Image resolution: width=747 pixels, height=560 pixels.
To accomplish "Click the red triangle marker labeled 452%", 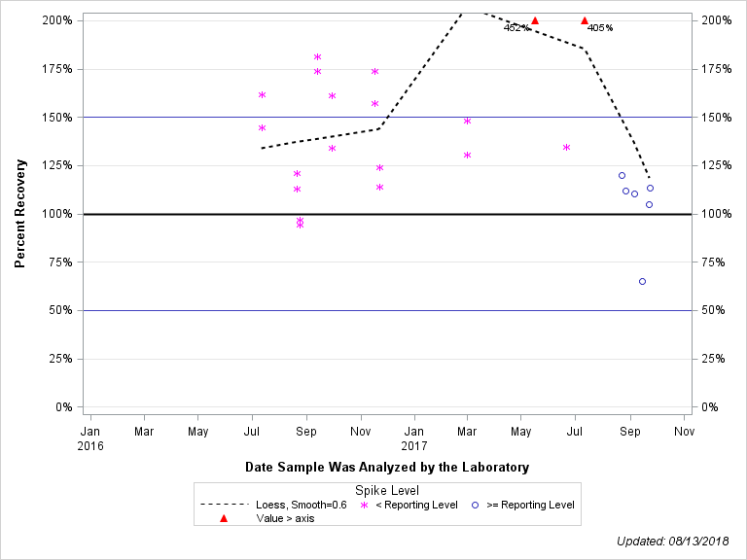I will (535, 20).
